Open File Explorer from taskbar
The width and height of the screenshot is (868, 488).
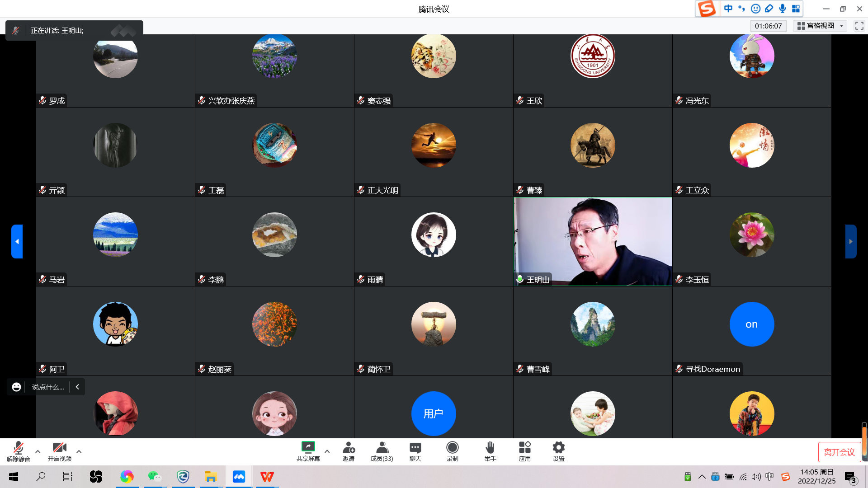[x=211, y=477]
